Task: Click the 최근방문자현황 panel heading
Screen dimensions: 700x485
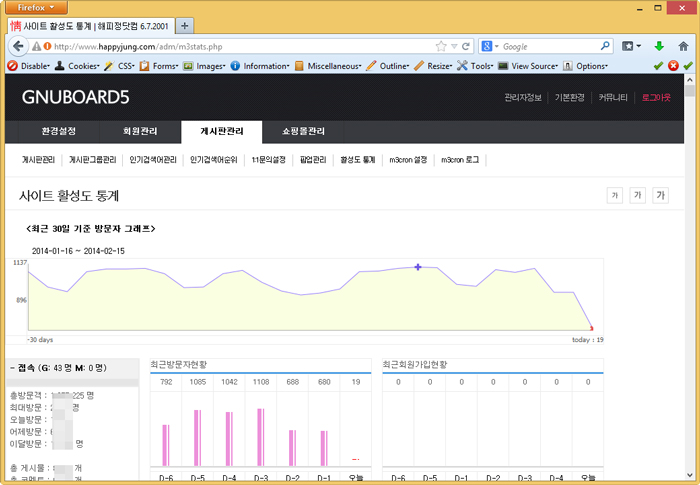Action: pos(179,364)
